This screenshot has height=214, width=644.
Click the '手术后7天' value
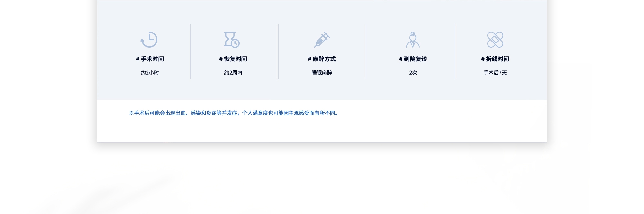click(495, 73)
